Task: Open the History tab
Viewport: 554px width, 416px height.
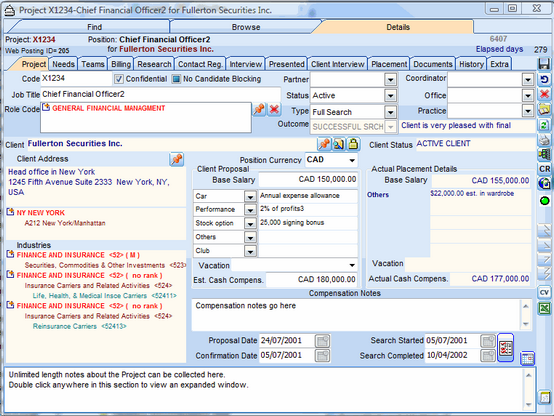Action: [471, 64]
